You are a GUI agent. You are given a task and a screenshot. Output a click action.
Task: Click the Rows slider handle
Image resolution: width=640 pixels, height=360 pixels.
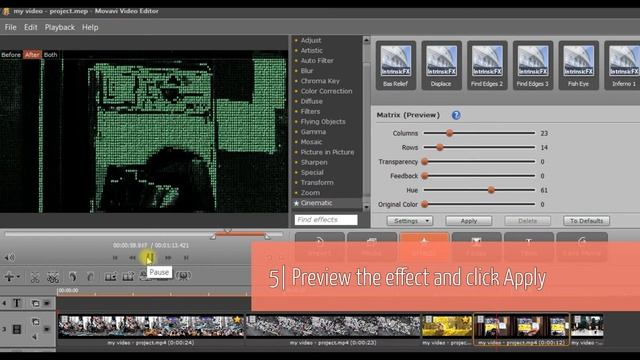tap(440, 147)
